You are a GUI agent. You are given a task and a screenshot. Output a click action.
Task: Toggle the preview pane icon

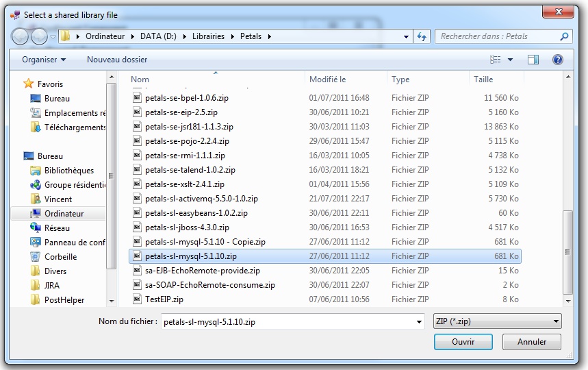pyautogui.click(x=533, y=60)
